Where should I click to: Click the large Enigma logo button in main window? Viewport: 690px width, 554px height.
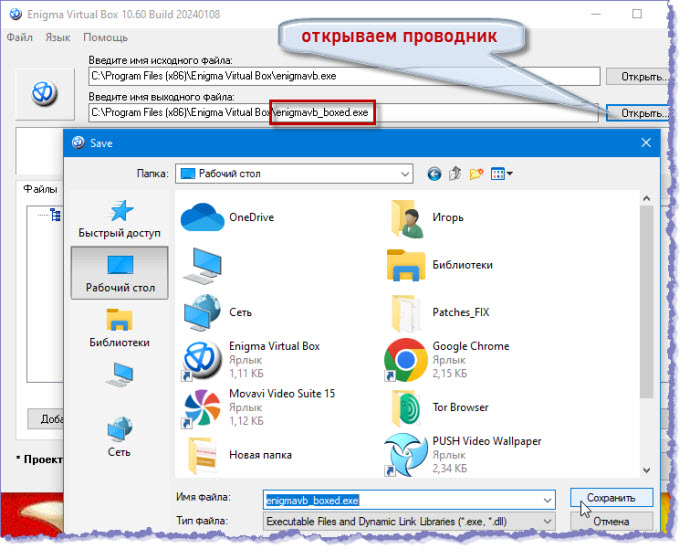coord(44,93)
